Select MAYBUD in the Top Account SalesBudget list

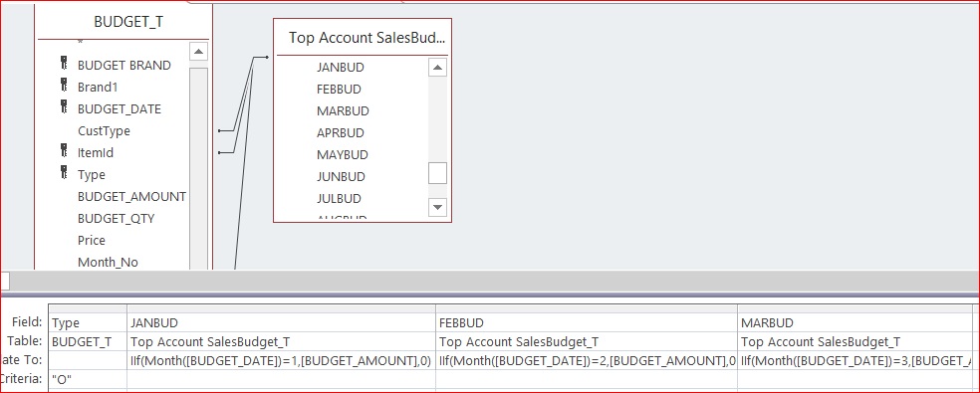click(x=343, y=155)
